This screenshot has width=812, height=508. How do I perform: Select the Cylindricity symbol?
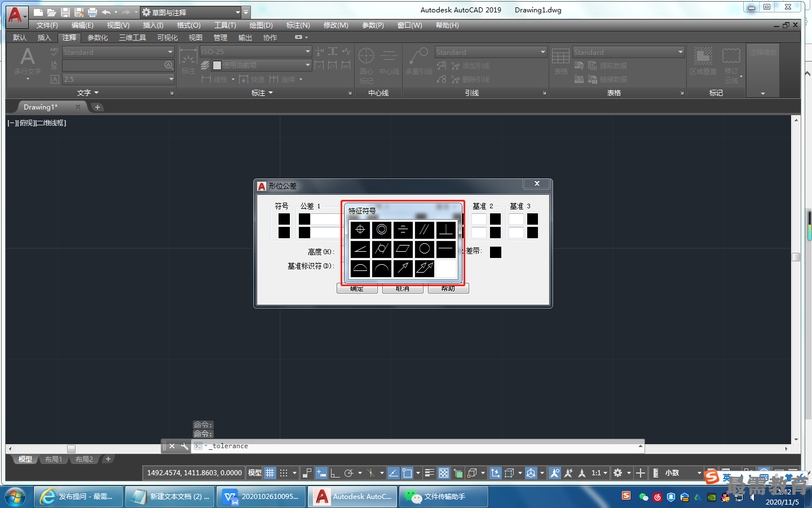(x=382, y=249)
